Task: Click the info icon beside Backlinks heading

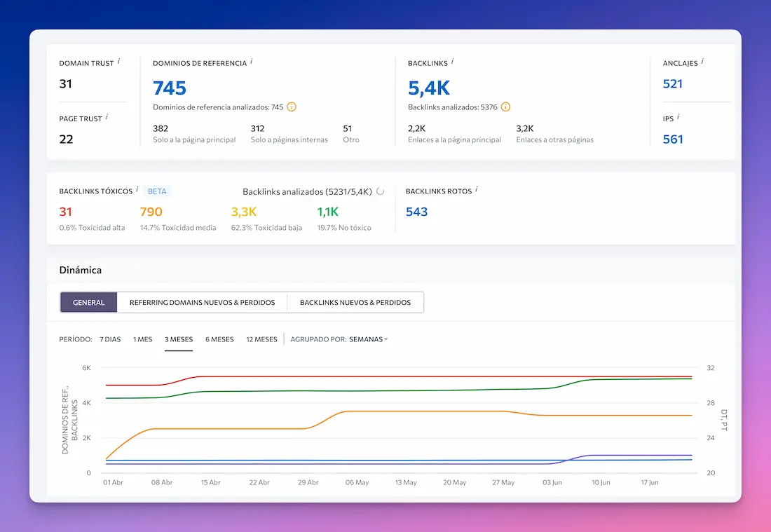Action: click(x=452, y=62)
